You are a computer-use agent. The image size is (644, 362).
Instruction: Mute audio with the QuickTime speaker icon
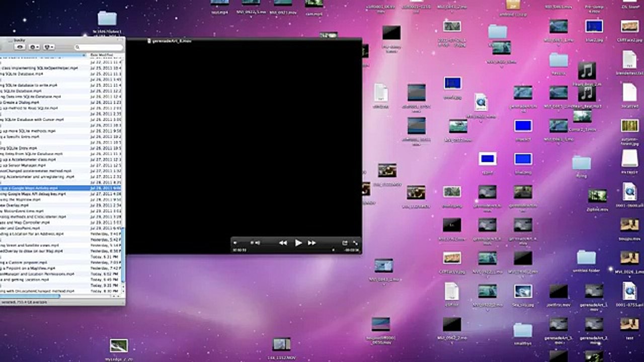click(x=235, y=243)
